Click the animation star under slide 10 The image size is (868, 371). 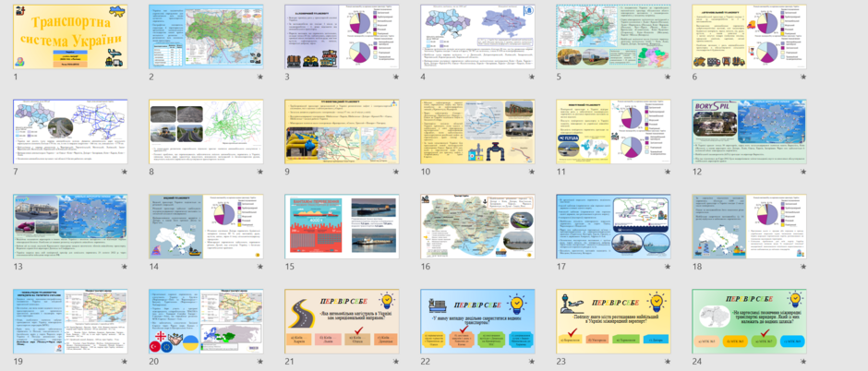coord(532,172)
